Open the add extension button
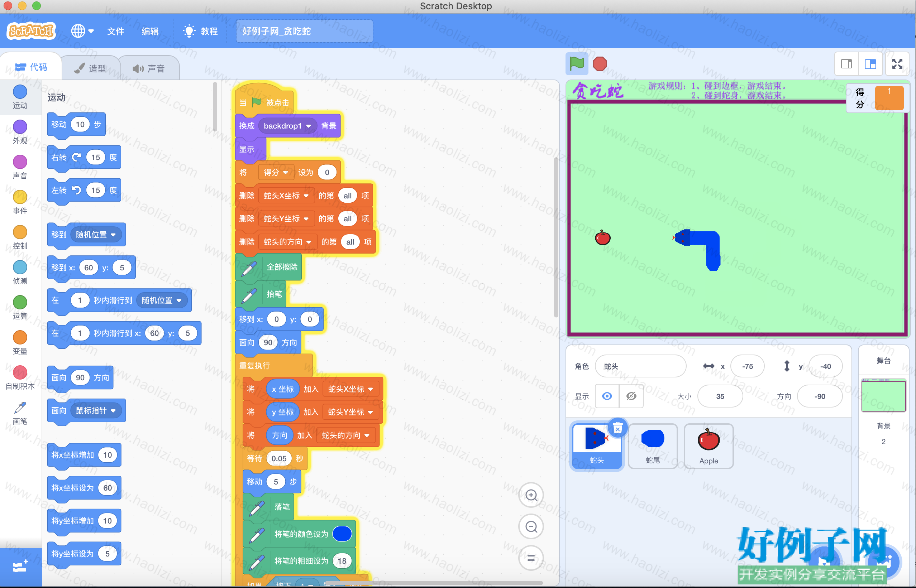 click(21, 567)
